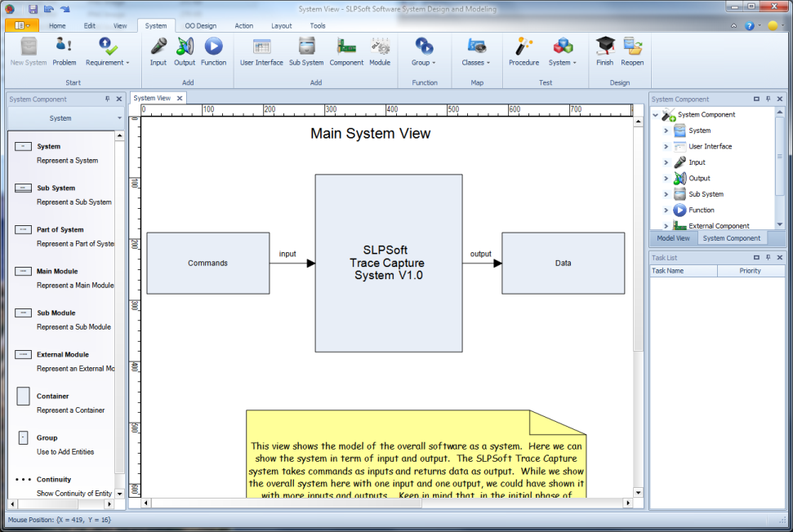793x532 pixels.
Task: Pin the right System Component panel
Action: coord(768,99)
